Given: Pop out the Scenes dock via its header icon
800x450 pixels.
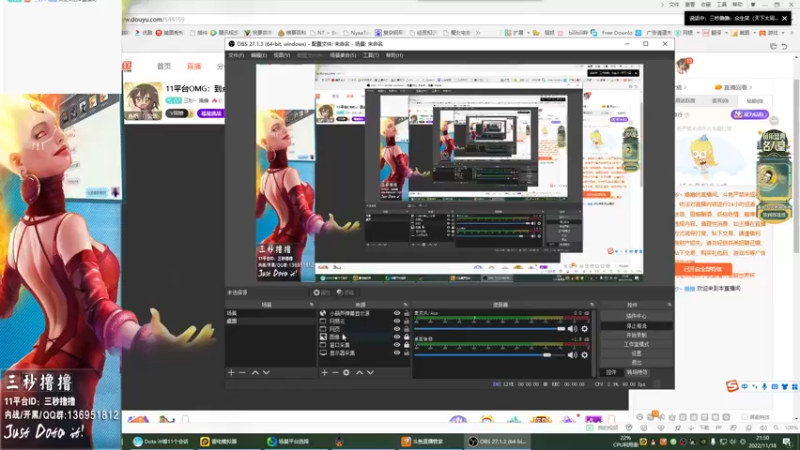Looking at the screenshot, I should [311, 305].
